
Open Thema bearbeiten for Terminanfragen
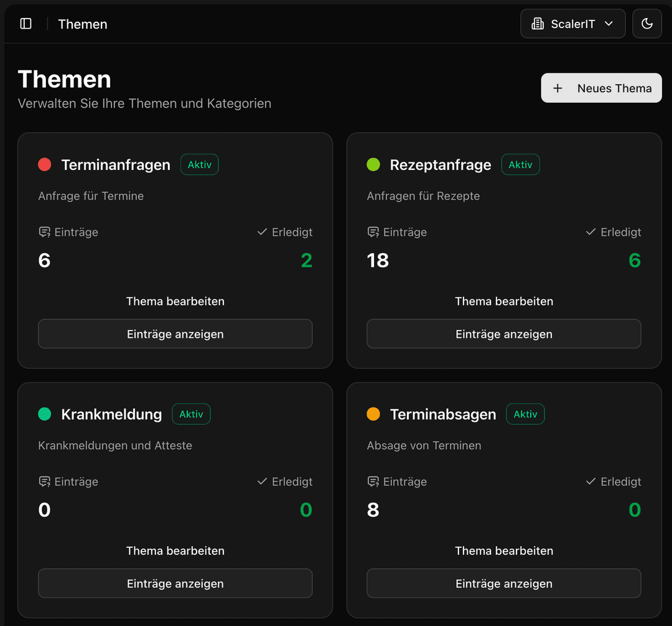pyautogui.click(x=175, y=301)
